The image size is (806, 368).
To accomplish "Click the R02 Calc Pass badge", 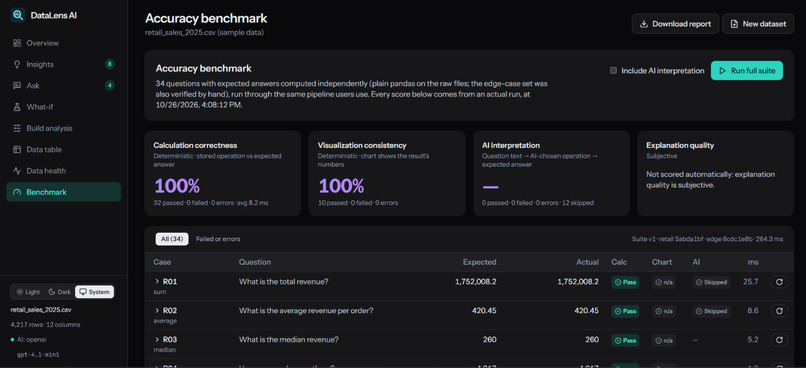I will (625, 311).
